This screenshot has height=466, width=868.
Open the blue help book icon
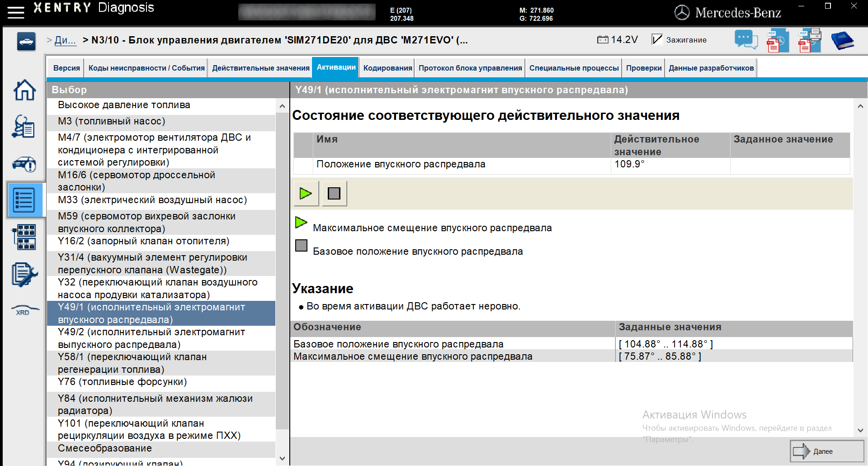pyautogui.click(x=842, y=40)
